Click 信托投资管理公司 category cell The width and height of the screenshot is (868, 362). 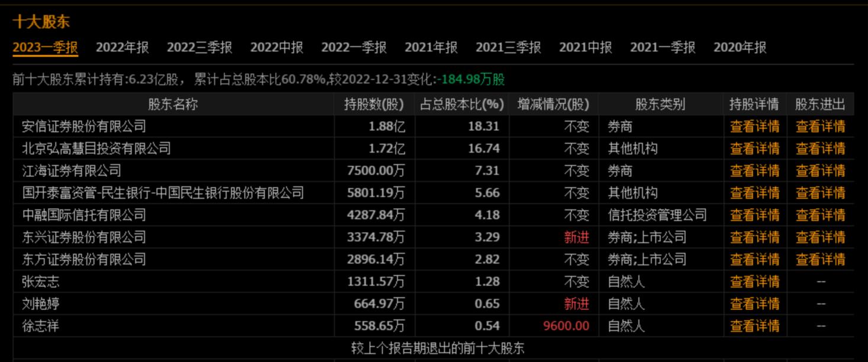coord(657,215)
